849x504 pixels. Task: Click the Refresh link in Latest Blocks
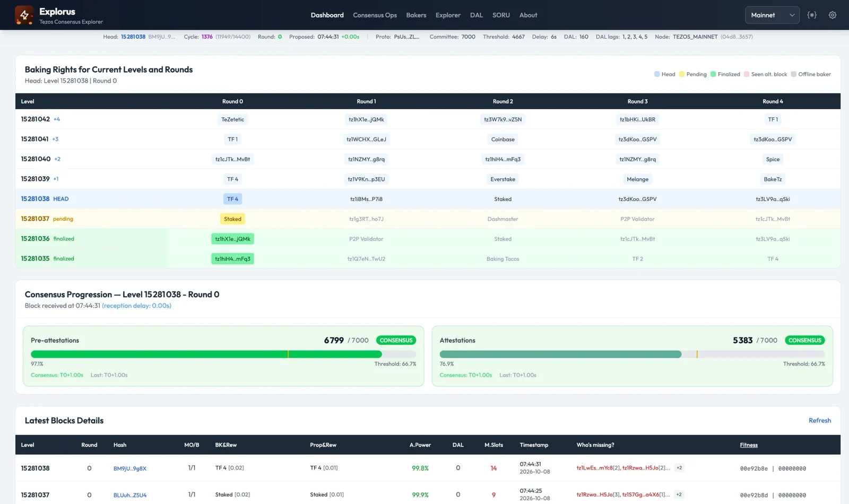820,420
